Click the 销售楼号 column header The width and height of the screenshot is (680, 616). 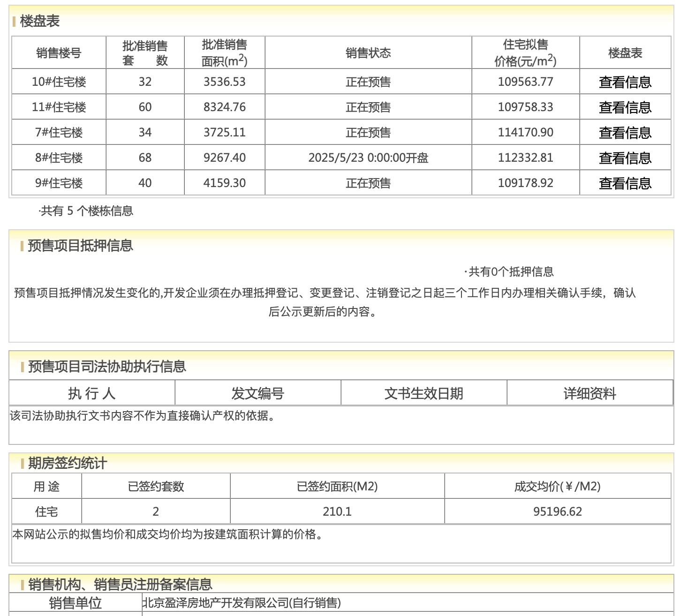click(59, 53)
